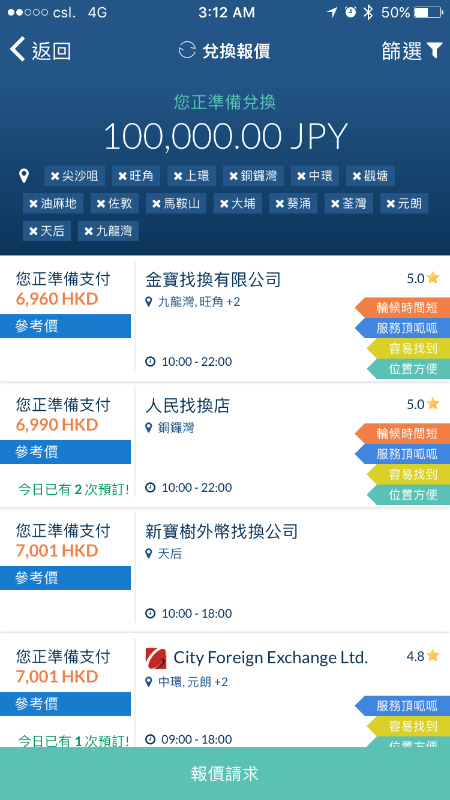Click the star rating of 金寶找換有限公司
Viewport: 450px width, 800px height.
pyautogui.click(x=422, y=278)
